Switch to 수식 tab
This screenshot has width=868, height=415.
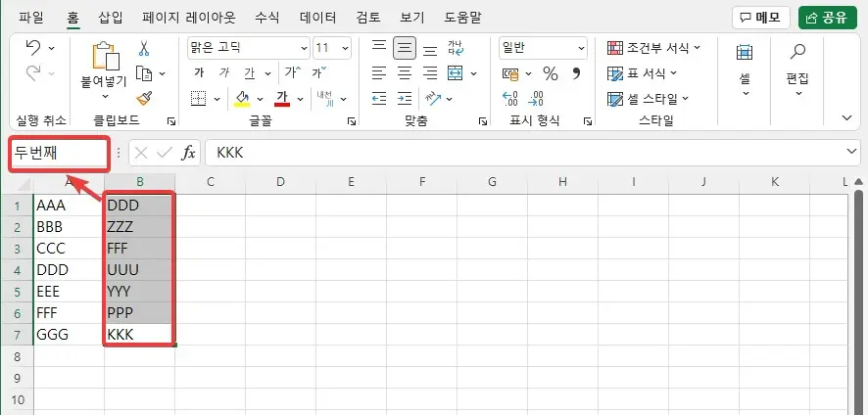pyautogui.click(x=266, y=18)
